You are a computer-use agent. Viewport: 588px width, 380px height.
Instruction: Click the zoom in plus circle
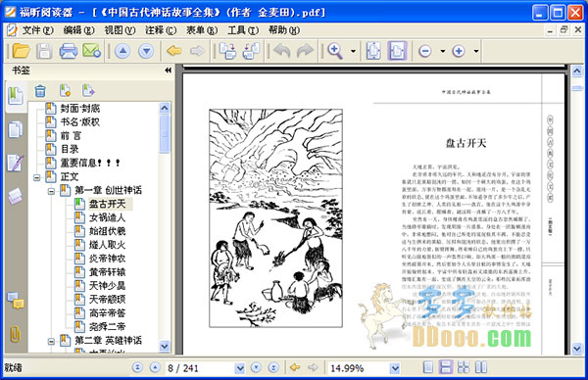[x=459, y=51]
